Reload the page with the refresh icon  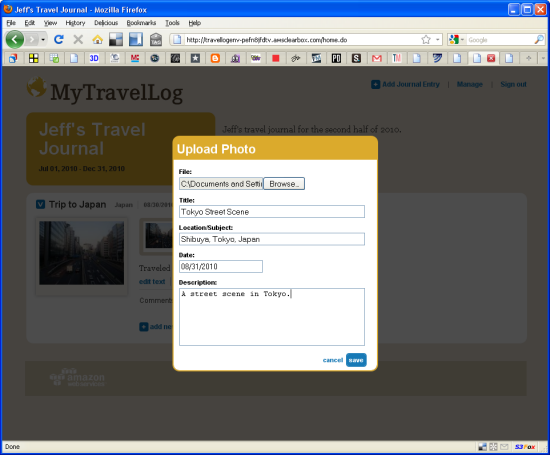(59, 40)
